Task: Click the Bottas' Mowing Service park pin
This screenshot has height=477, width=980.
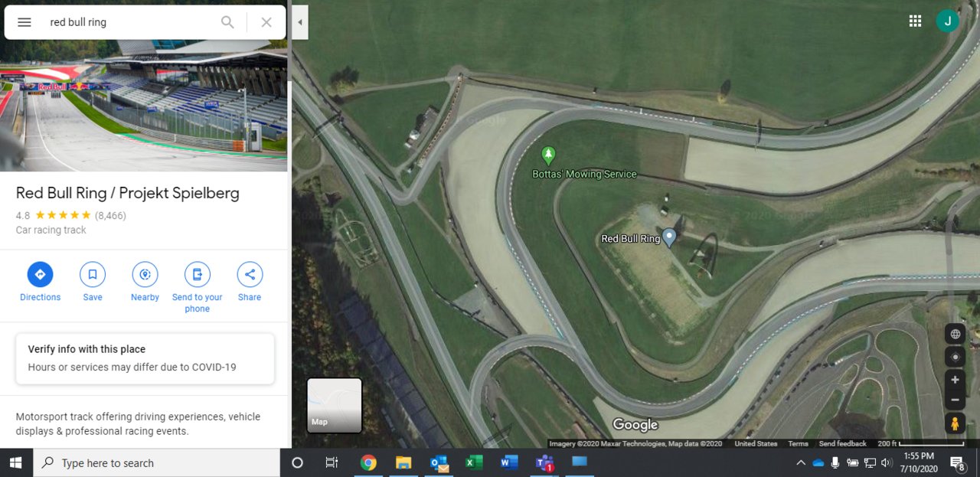Action: [x=547, y=155]
